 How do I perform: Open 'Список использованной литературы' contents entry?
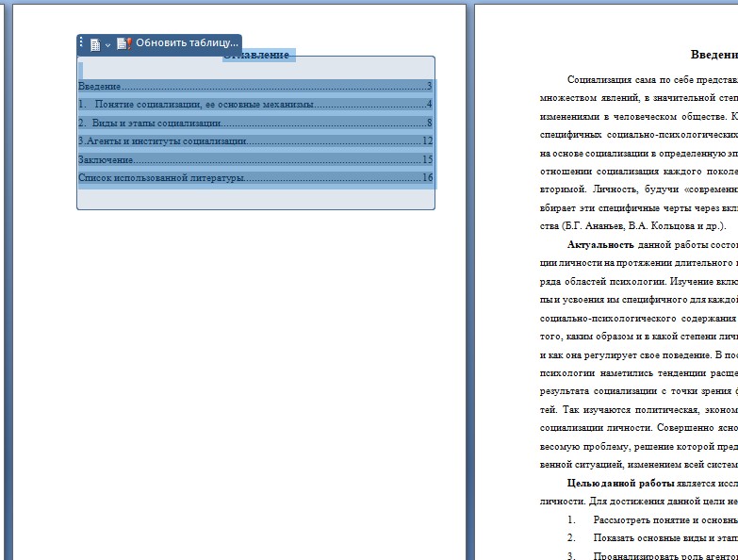[161, 177]
